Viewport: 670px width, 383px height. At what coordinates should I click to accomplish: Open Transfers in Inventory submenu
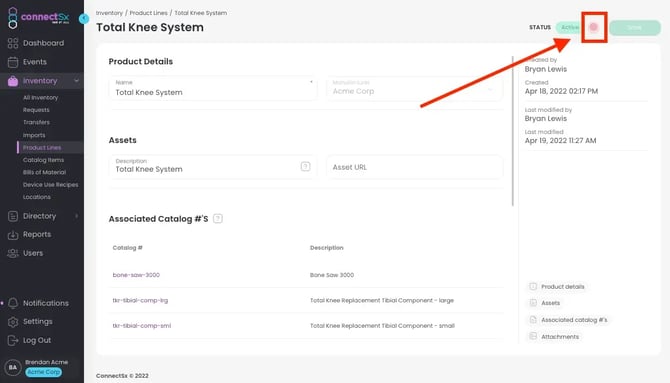click(36, 122)
